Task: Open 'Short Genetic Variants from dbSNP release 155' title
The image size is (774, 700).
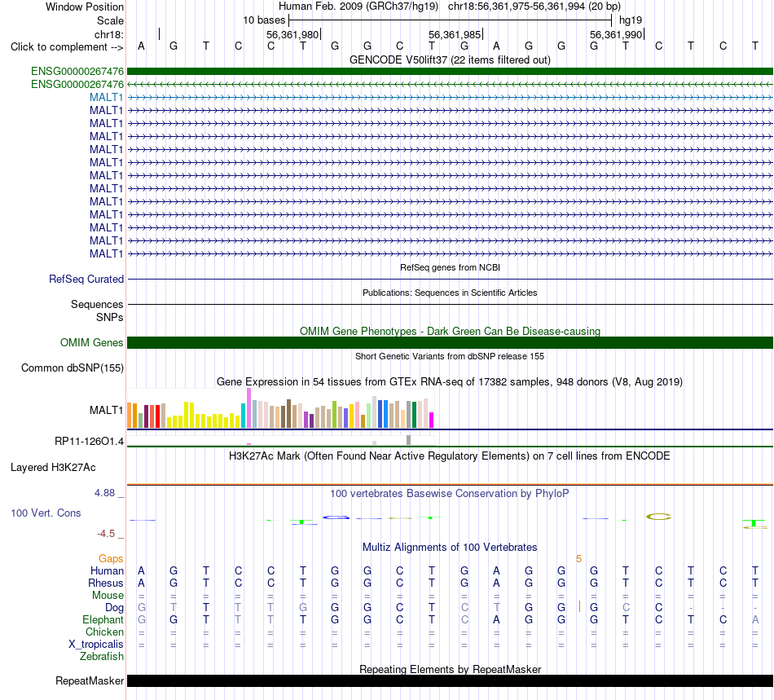Action: [x=450, y=356]
